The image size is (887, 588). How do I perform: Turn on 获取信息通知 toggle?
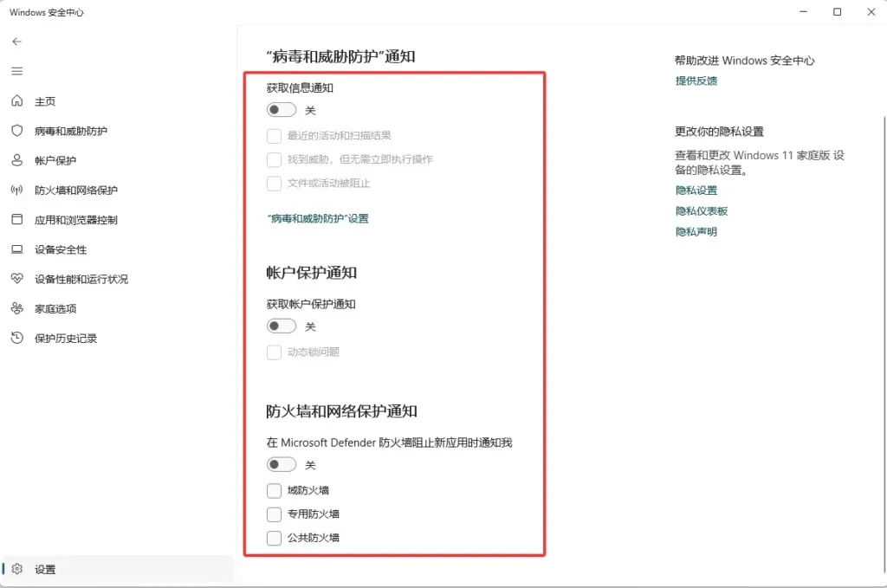click(282, 110)
